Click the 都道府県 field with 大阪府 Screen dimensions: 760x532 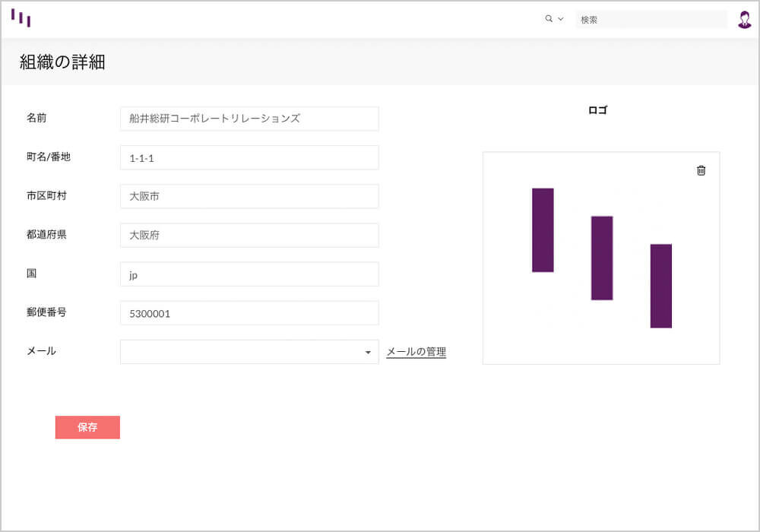coord(249,236)
